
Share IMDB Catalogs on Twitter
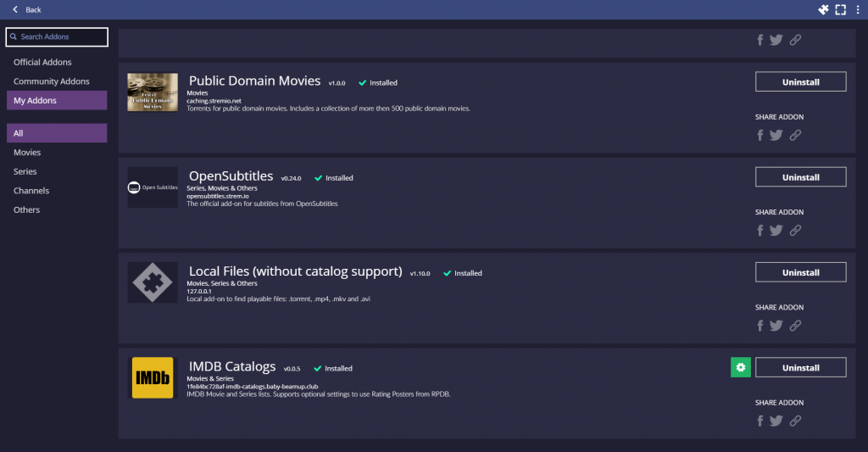[776, 421]
